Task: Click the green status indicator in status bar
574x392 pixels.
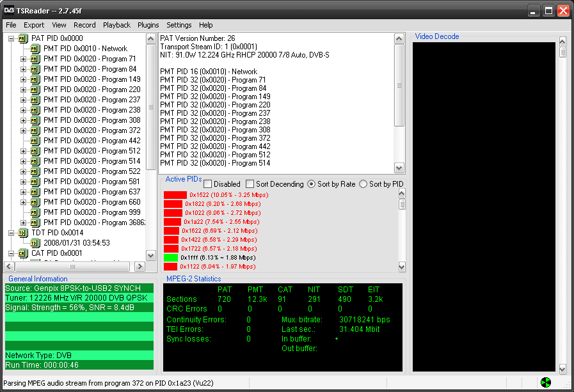Action: coord(545,382)
